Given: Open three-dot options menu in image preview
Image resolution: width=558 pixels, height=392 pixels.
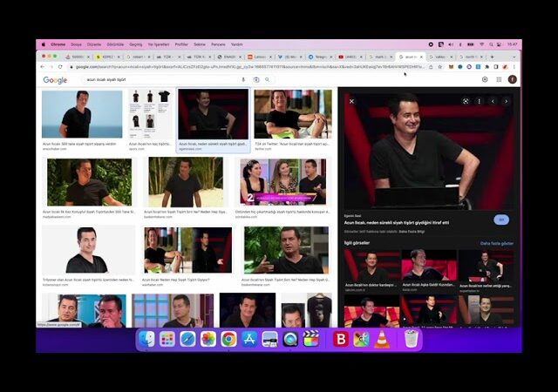Looking at the screenshot, I should pyautogui.click(x=479, y=101).
